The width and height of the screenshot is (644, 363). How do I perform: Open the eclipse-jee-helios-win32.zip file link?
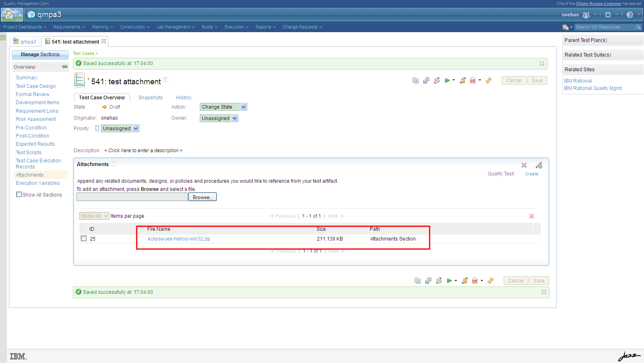179,239
